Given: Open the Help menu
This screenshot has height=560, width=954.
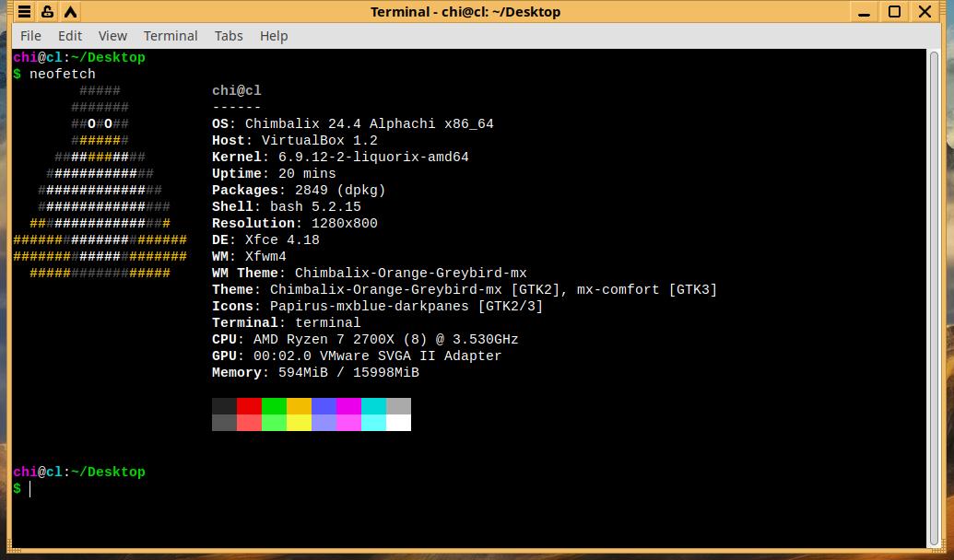Looking at the screenshot, I should [x=274, y=36].
